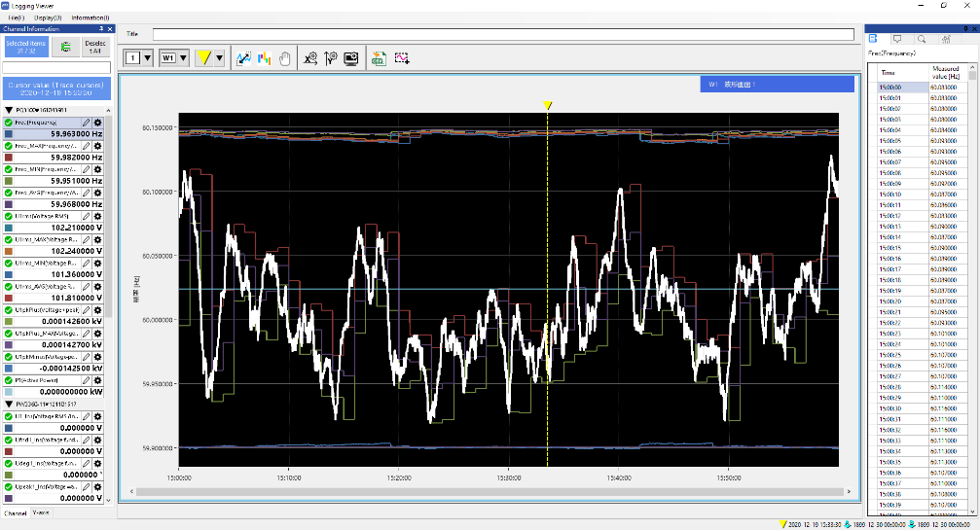Click the Freq_MIN olive color swatch
The height and width of the screenshot is (530, 980).
coord(9,181)
